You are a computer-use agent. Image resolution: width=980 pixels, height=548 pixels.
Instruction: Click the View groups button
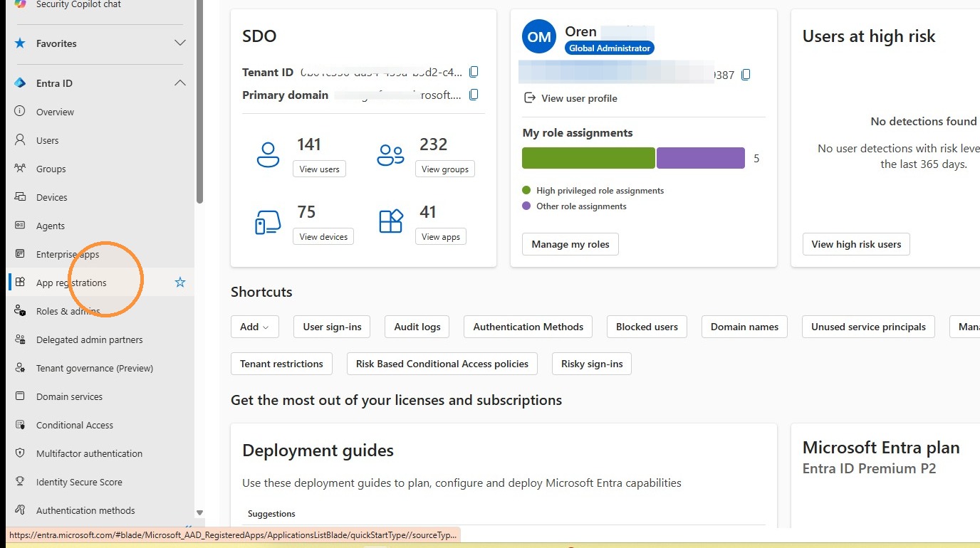[x=445, y=169]
